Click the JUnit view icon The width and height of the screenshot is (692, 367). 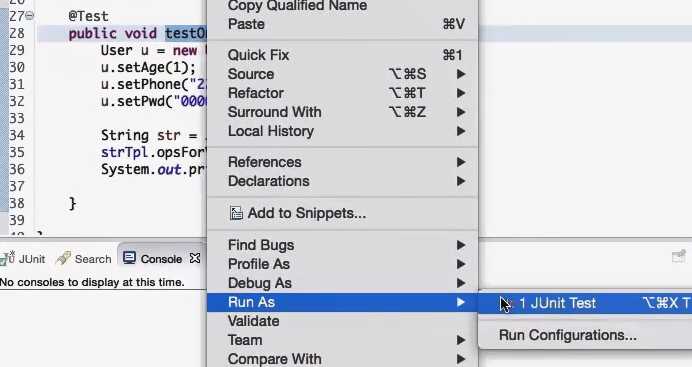tap(7, 258)
